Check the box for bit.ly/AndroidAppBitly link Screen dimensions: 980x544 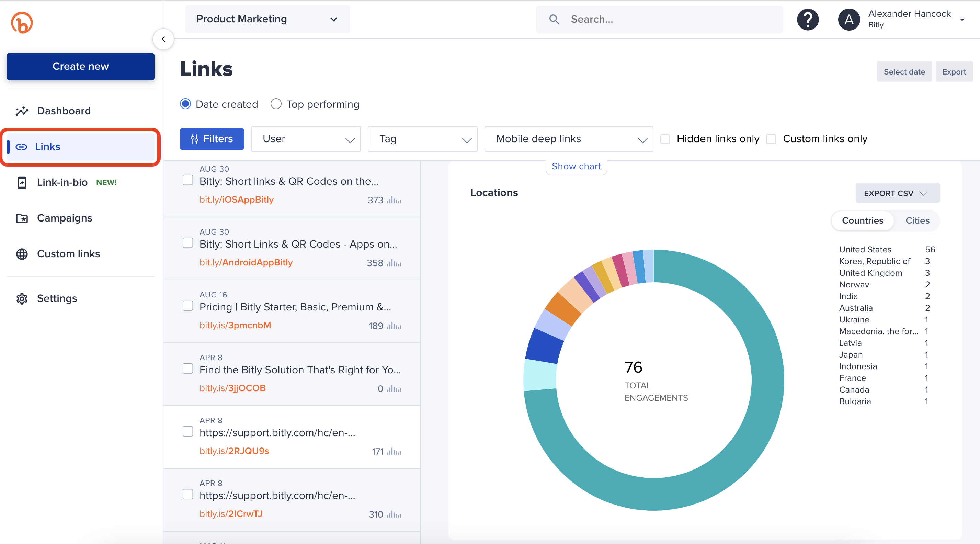[x=187, y=243]
